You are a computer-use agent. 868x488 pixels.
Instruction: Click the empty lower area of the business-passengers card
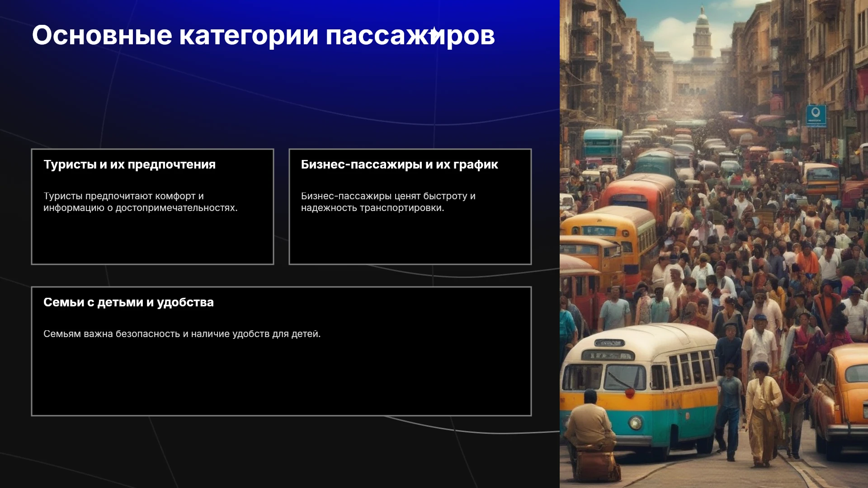[x=410, y=239]
